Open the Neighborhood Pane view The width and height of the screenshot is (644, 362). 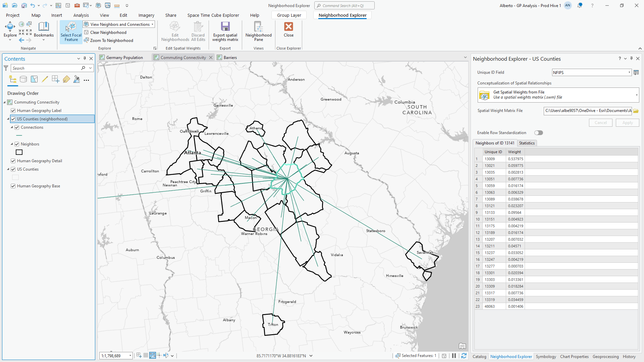point(258,31)
